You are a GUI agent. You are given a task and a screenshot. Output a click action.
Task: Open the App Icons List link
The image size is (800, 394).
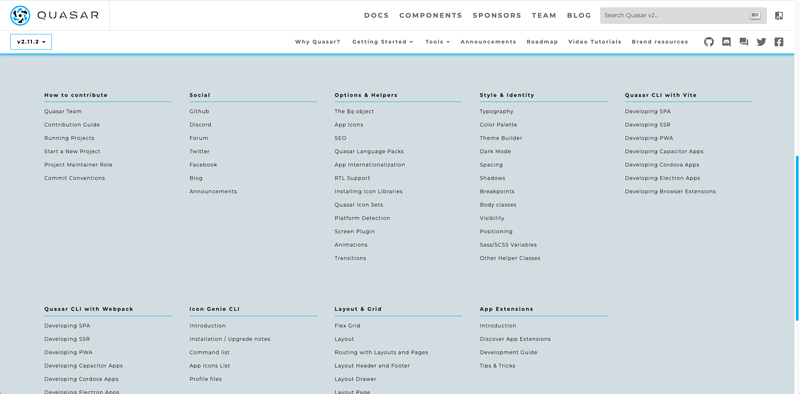coord(210,365)
